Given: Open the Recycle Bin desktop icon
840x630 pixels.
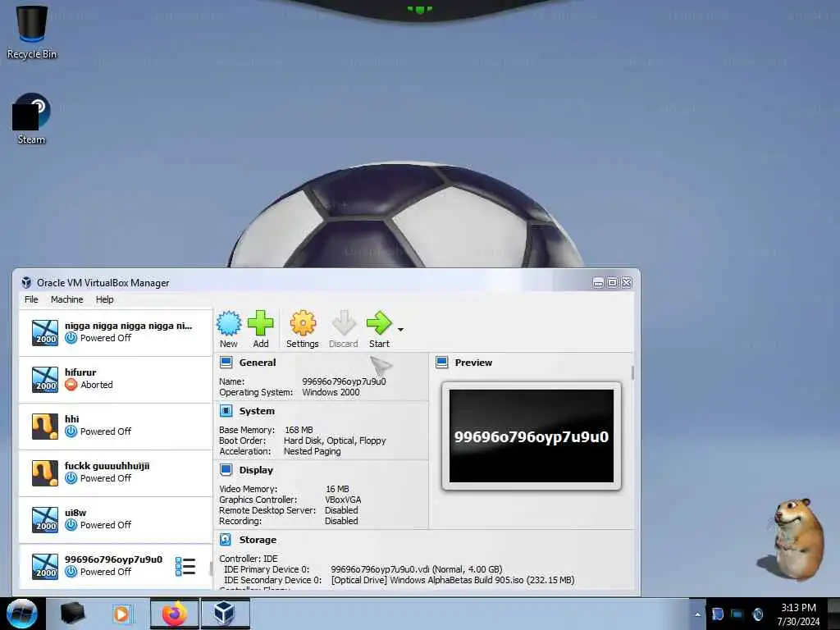Looking at the screenshot, I should click(x=32, y=31).
